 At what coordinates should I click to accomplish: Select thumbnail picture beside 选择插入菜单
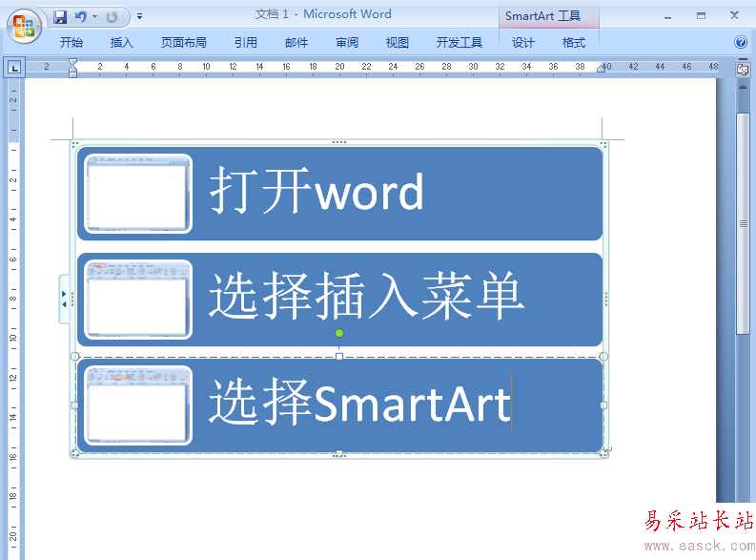(138, 300)
